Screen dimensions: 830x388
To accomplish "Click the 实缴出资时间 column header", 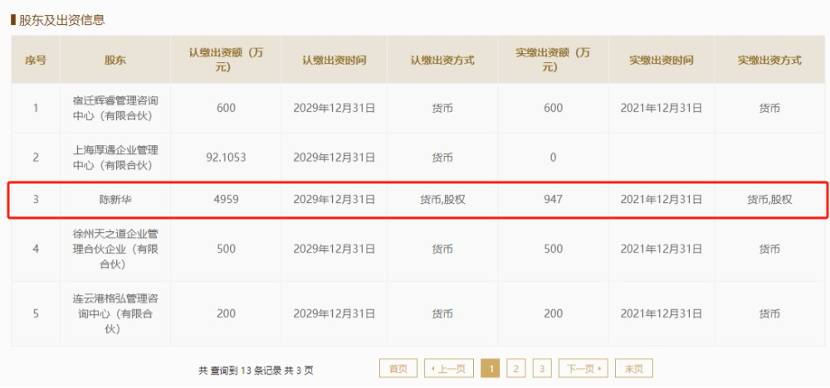I will click(661, 60).
